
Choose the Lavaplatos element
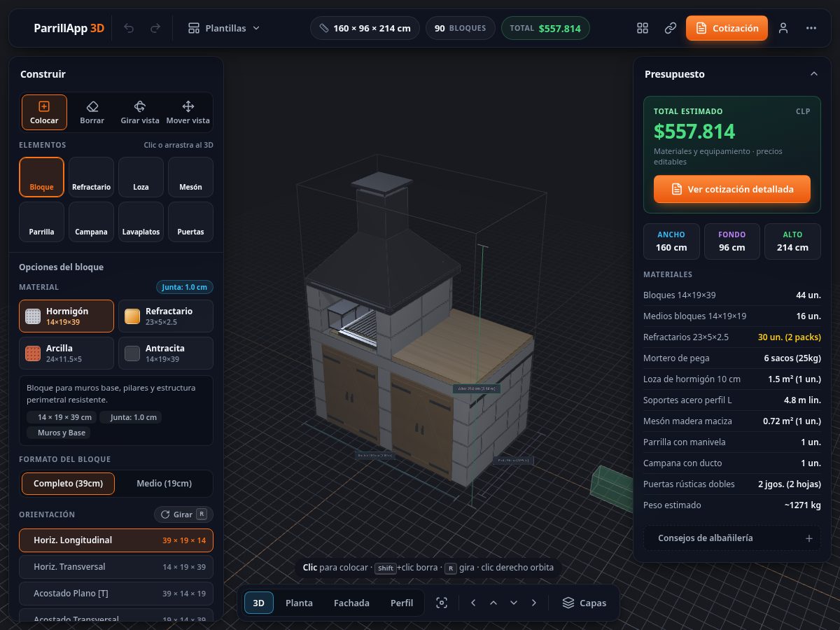pyautogui.click(x=141, y=222)
